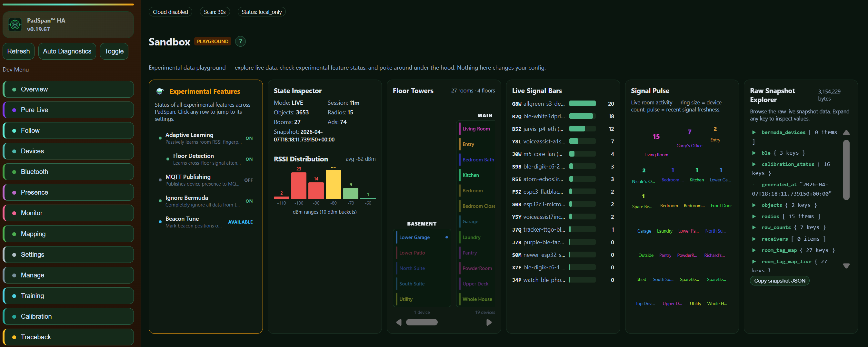Click the B5Z jarvis-p4-eth signal bar
The width and height of the screenshot is (868, 347).
coord(582,129)
